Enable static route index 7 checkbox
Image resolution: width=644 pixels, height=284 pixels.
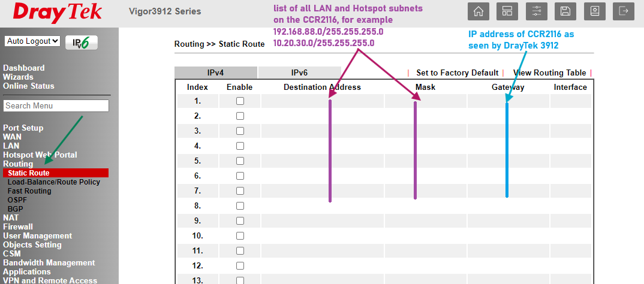click(x=240, y=191)
